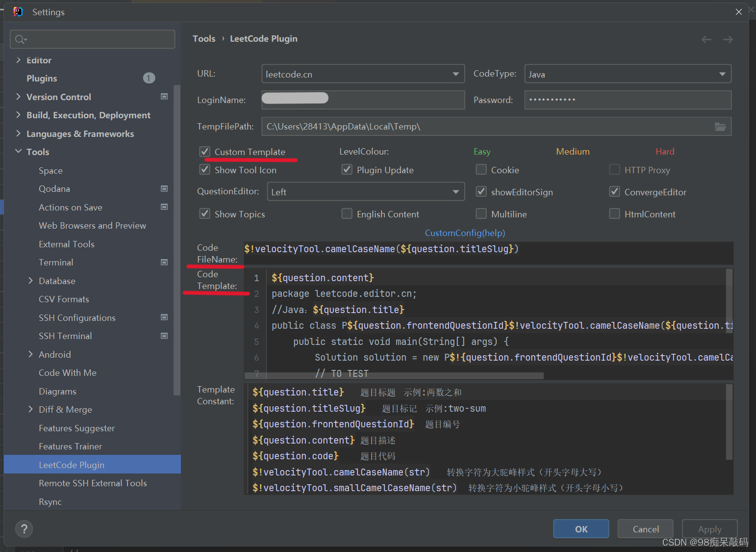756x552 pixels.
Task: Select Rsync settings
Action: [x=50, y=502]
